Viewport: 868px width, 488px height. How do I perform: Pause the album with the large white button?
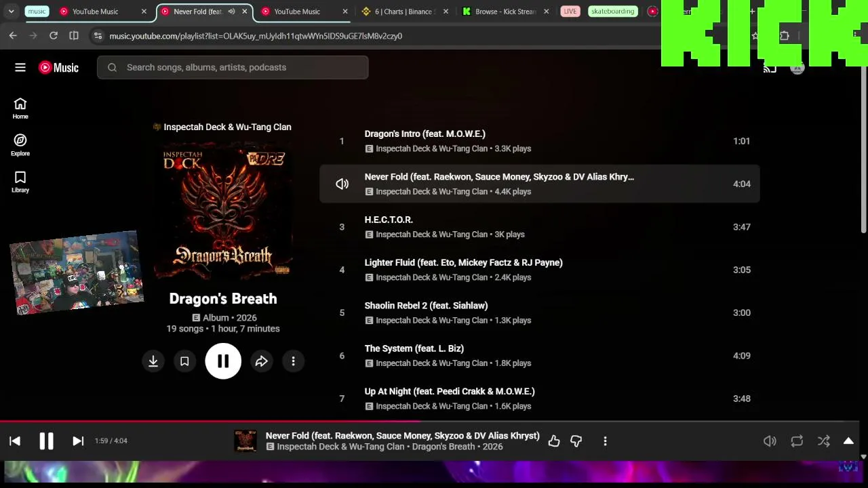tap(223, 361)
